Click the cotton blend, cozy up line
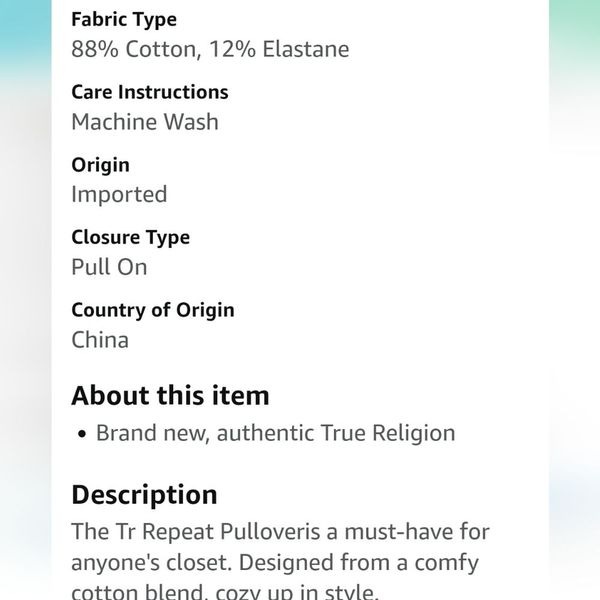This screenshot has height=600, width=600. click(225, 592)
